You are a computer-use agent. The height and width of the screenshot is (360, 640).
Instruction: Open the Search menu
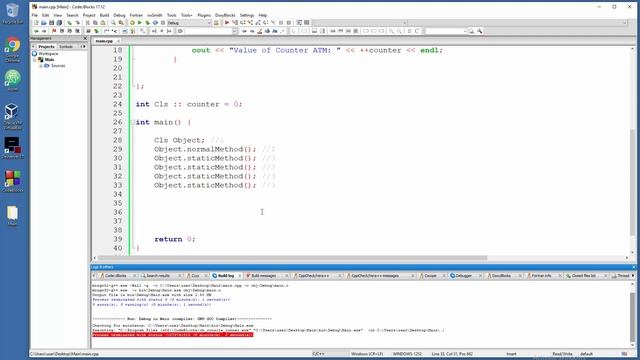coord(72,15)
